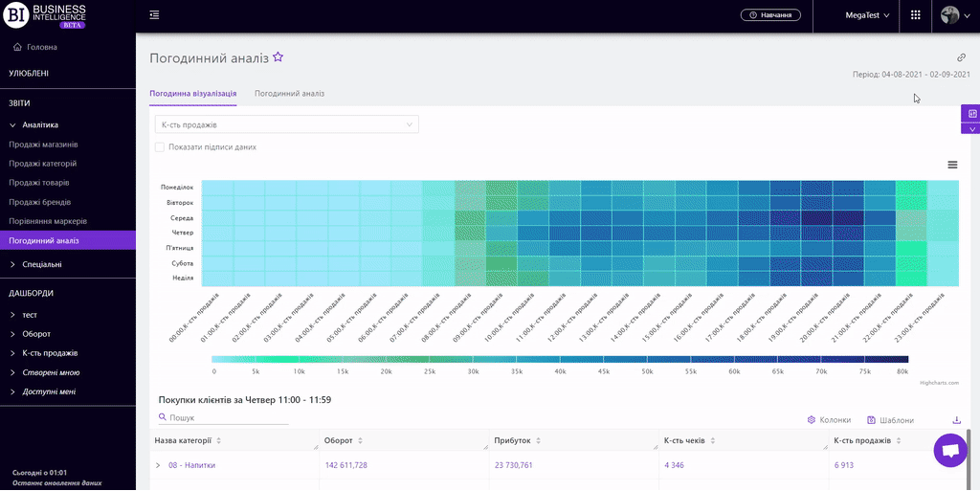Copy report link icon
The width and height of the screenshot is (980, 491).
point(962,57)
